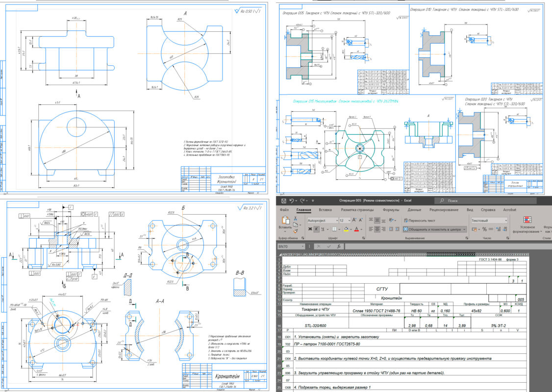Switch to the Вставка ribbon tab
The image size is (552, 392).
[325, 210]
